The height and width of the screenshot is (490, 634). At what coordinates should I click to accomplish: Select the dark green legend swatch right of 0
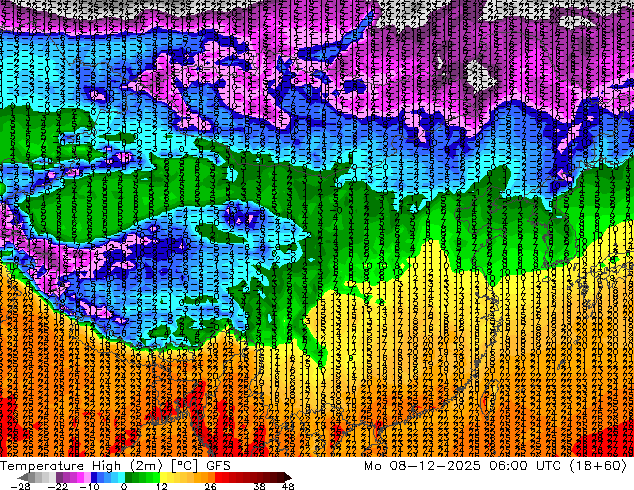click(x=128, y=477)
